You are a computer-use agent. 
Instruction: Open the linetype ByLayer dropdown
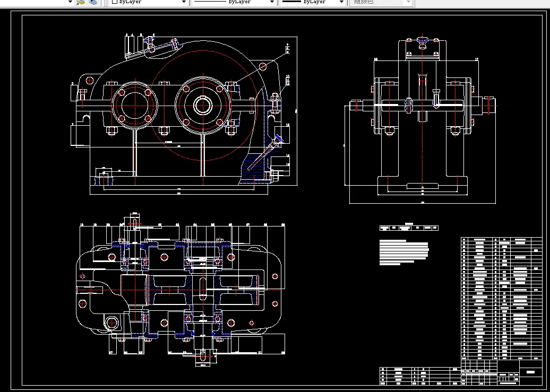234,2
